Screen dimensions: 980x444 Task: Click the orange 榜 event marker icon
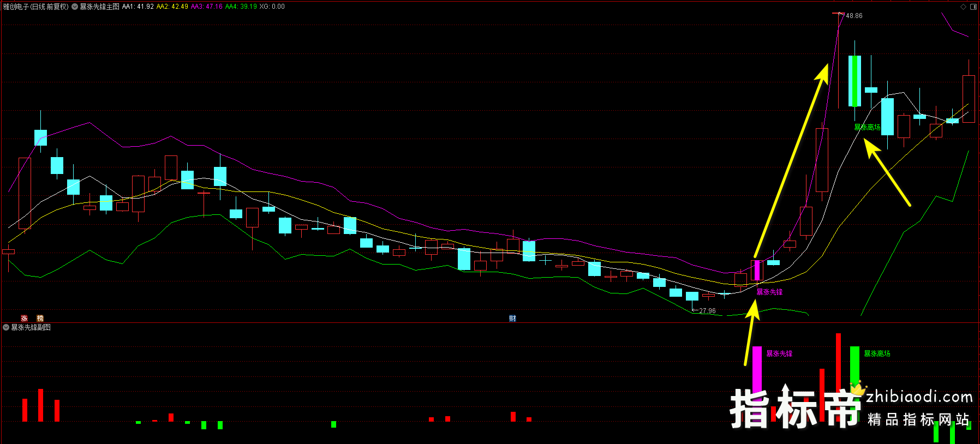pos(40,318)
